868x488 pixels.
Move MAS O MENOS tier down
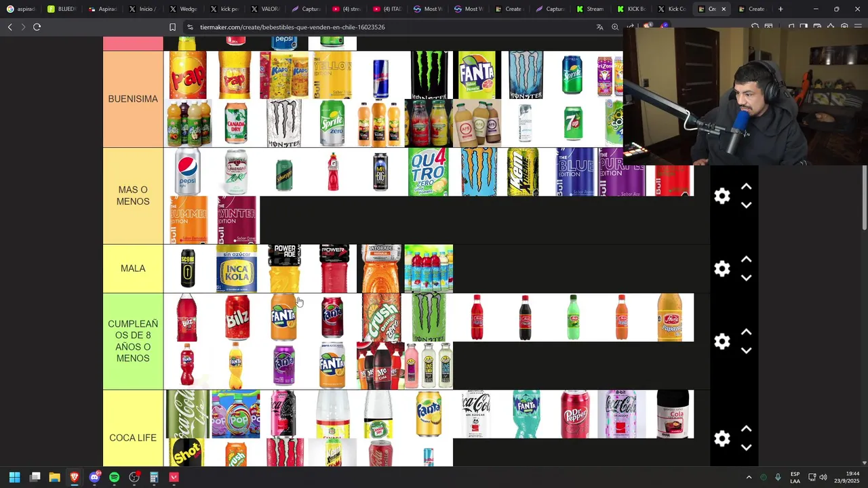pos(746,205)
